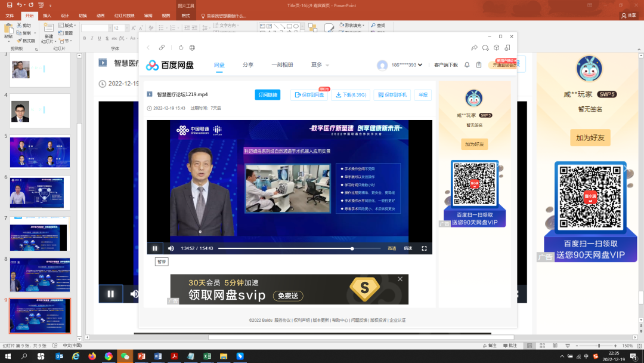Toggle Comments pane in status bar
The image size is (644, 363).
(x=510, y=346)
